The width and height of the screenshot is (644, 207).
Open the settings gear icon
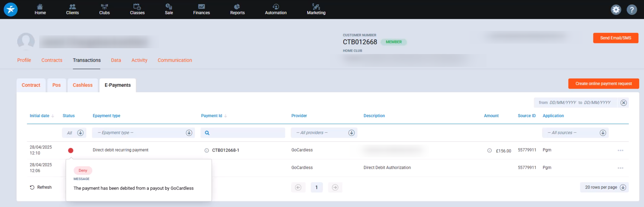(616, 10)
